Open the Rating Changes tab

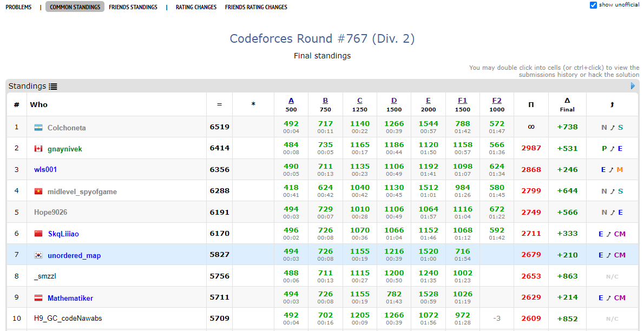[196, 7]
